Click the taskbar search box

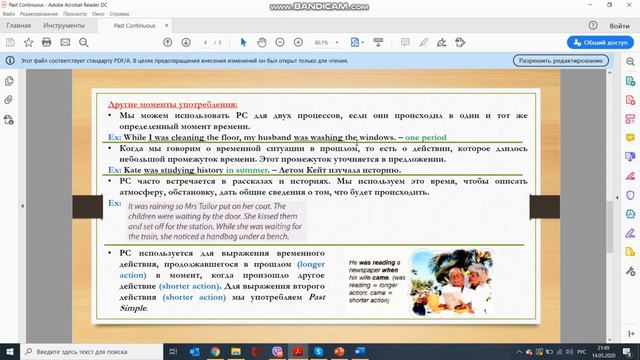pyautogui.click(x=92, y=351)
